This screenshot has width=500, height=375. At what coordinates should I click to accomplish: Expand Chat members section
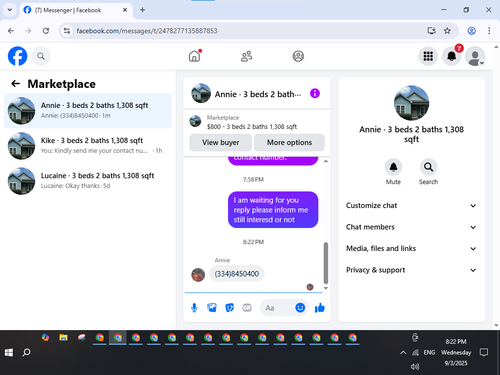coord(411,227)
